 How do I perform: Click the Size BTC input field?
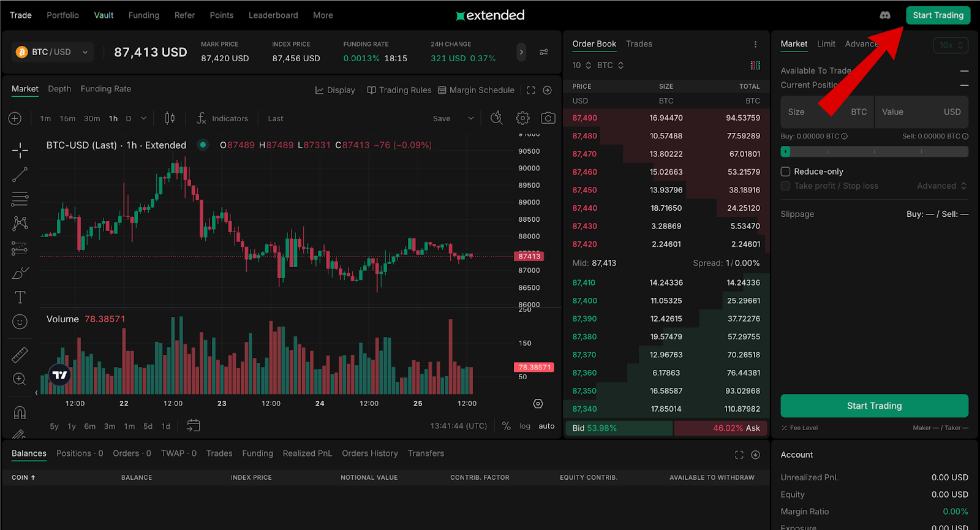pyautogui.click(x=827, y=112)
